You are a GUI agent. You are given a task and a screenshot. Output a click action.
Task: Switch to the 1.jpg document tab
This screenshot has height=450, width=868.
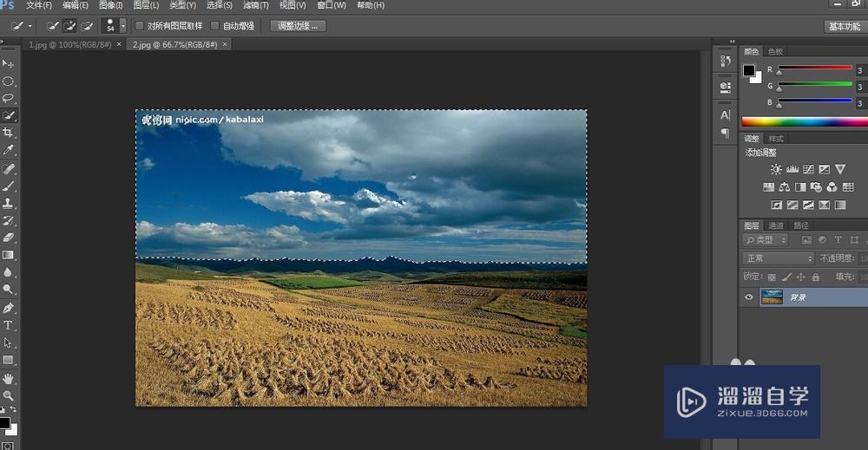(x=69, y=44)
